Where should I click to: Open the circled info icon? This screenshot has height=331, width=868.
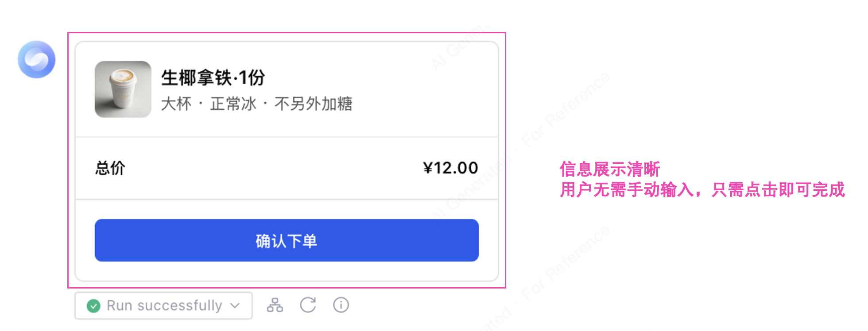tap(341, 305)
